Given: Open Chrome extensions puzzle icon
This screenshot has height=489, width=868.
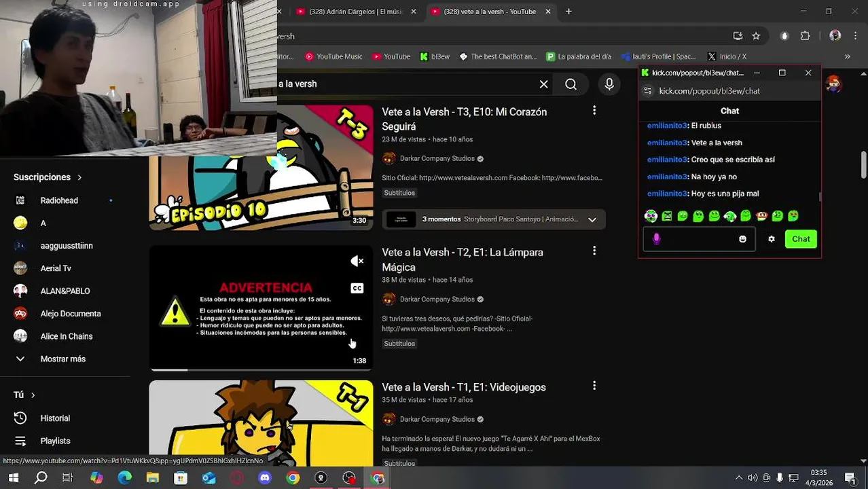Looking at the screenshot, I should click(806, 36).
